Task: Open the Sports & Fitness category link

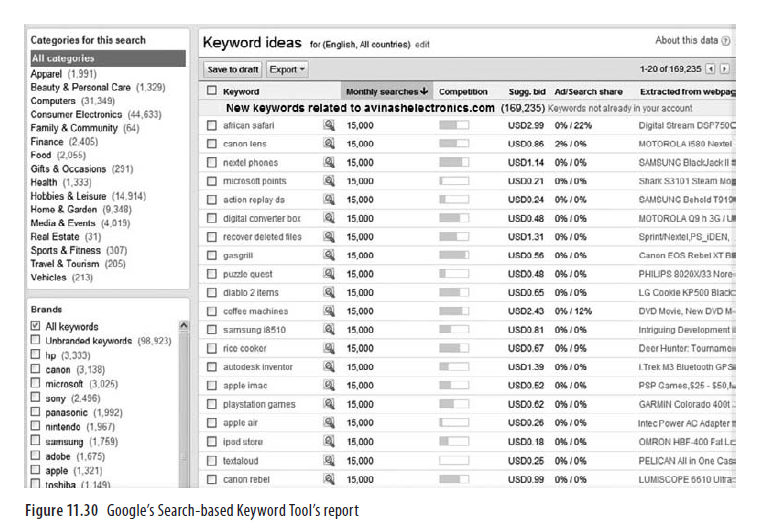Action: pyautogui.click(x=66, y=250)
